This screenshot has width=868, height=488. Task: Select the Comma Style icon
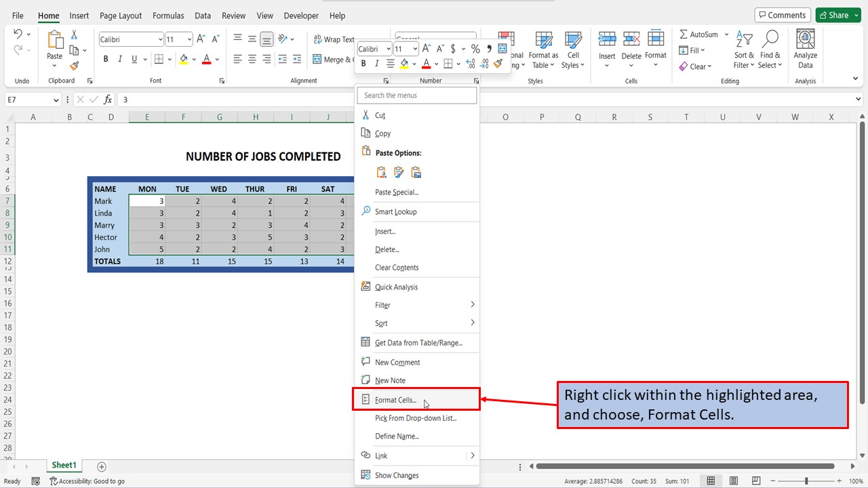(x=490, y=49)
